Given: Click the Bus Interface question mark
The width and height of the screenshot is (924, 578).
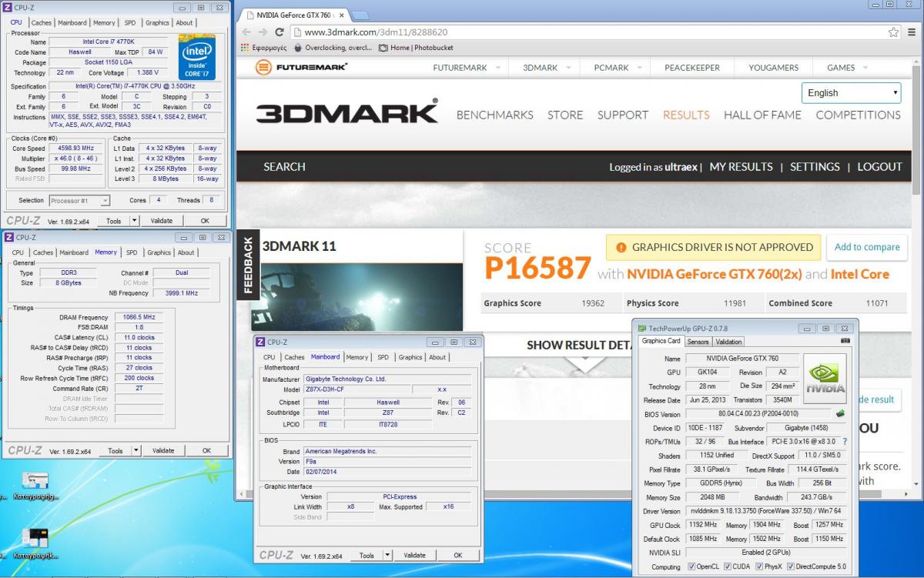Looking at the screenshot, I should (845, 442).
